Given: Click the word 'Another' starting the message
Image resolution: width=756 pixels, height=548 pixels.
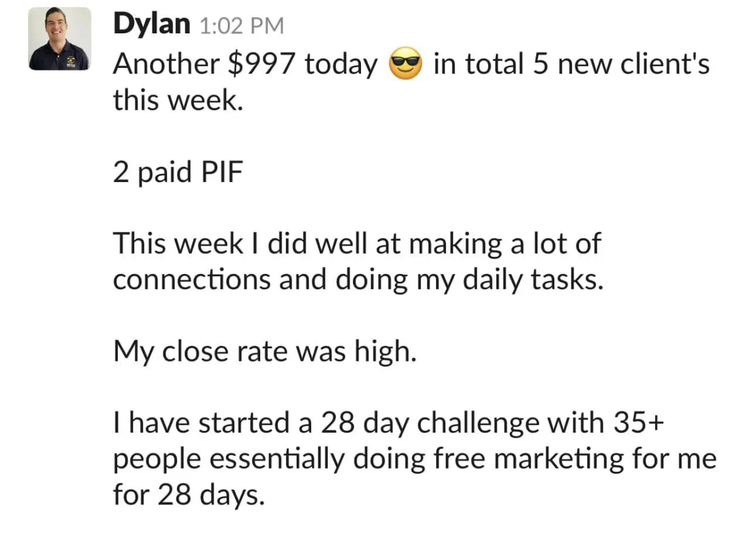Looking at the screenshot, I should 166,64.
